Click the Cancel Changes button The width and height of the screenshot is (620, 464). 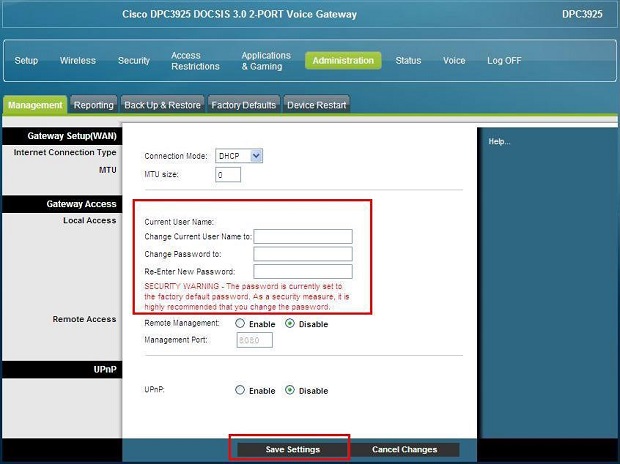click(404, 449)
